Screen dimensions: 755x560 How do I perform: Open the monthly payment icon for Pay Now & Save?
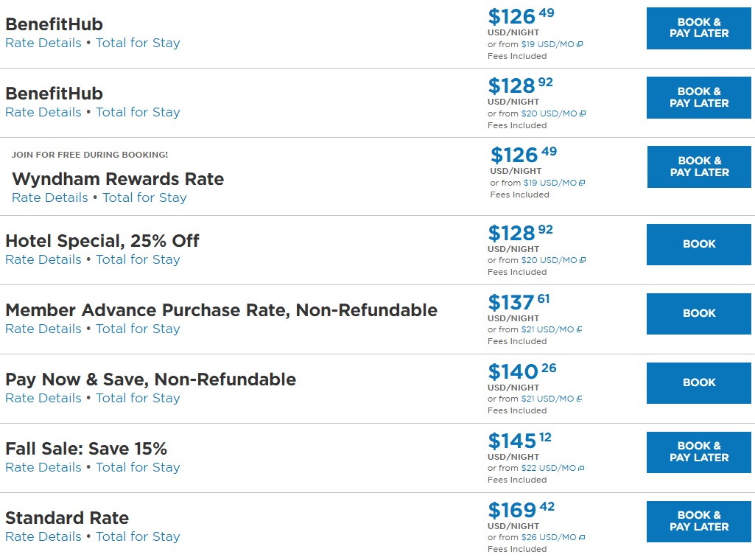click(580, 399)
